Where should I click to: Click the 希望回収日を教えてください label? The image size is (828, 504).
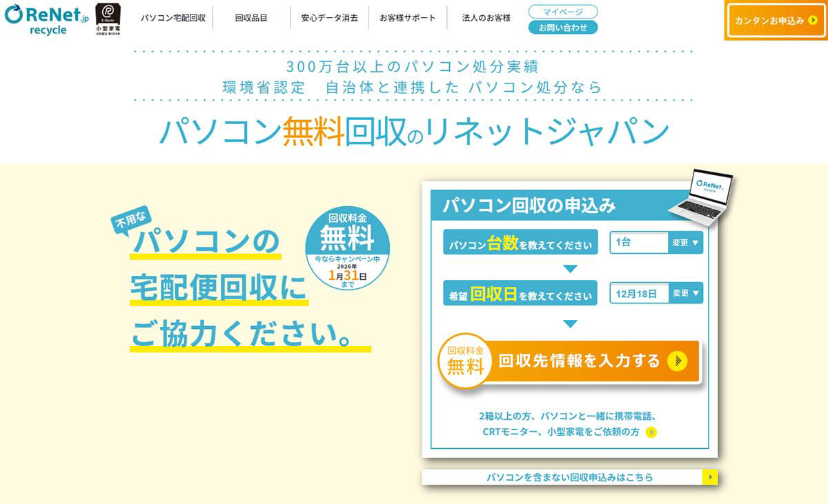tap(520, 294)
